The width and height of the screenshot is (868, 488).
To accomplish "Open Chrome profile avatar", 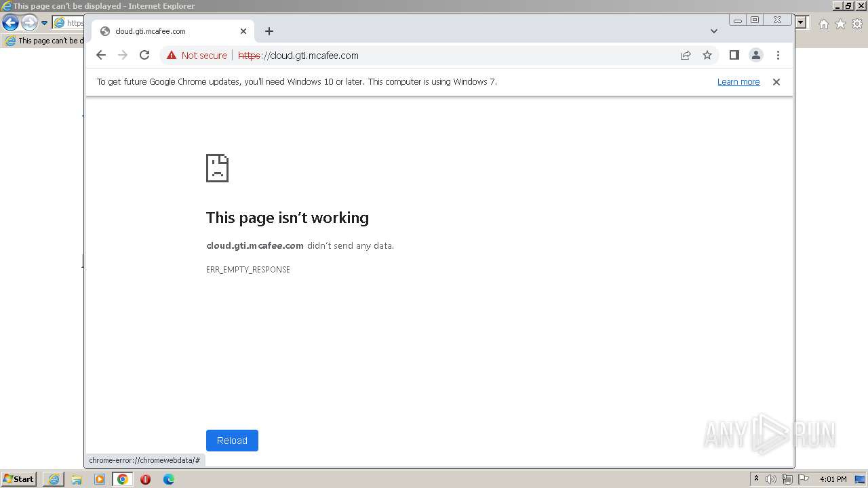I will coord(755,56).
